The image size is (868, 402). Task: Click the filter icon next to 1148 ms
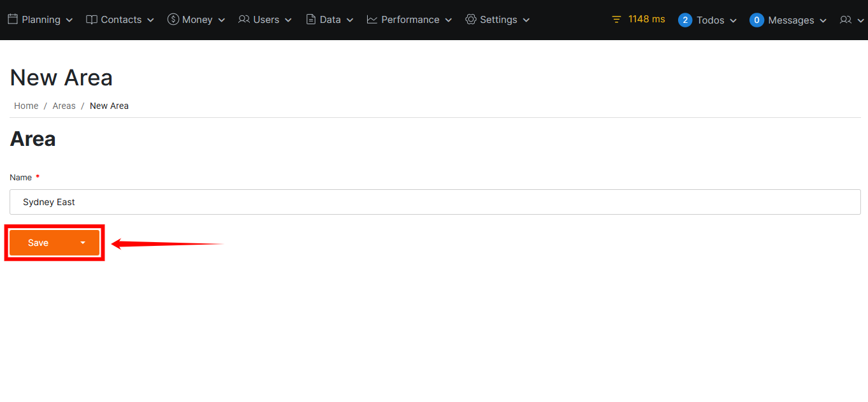click(616, 20)
